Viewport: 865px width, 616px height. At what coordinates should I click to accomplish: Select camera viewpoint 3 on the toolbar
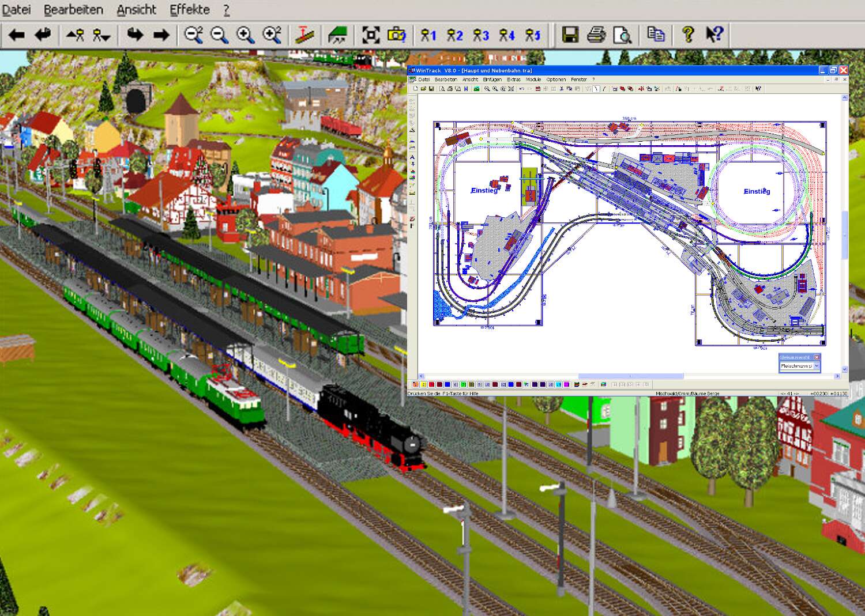pos(482,35)
